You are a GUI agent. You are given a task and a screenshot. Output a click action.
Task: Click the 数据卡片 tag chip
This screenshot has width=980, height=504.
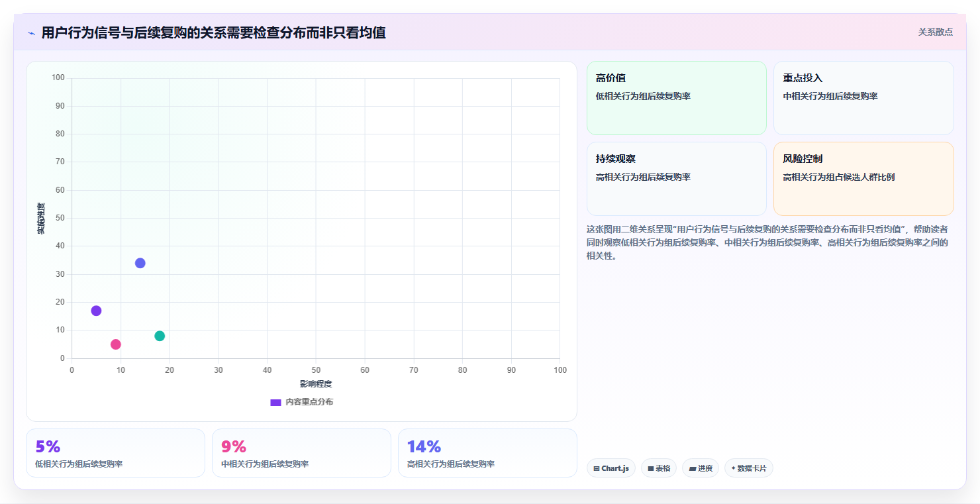pos(749,468)
